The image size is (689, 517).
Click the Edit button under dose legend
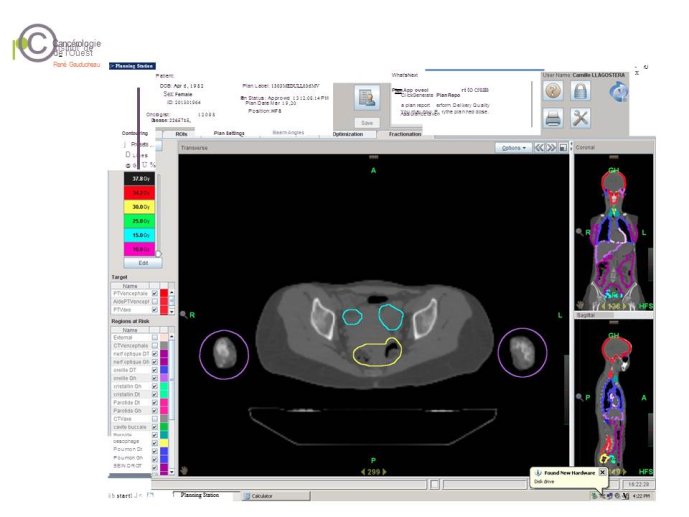[143, 263]
